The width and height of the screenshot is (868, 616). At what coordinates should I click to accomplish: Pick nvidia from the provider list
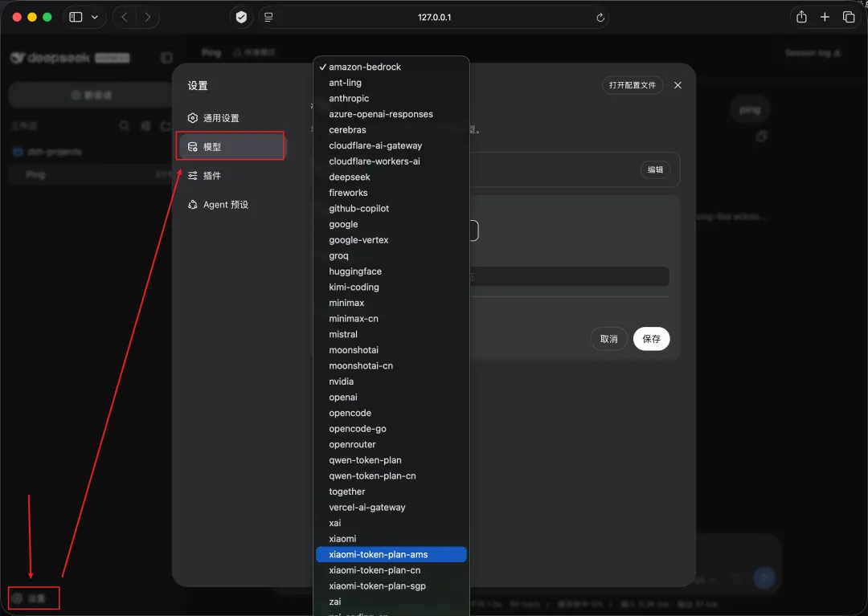[x=391, y=382]
